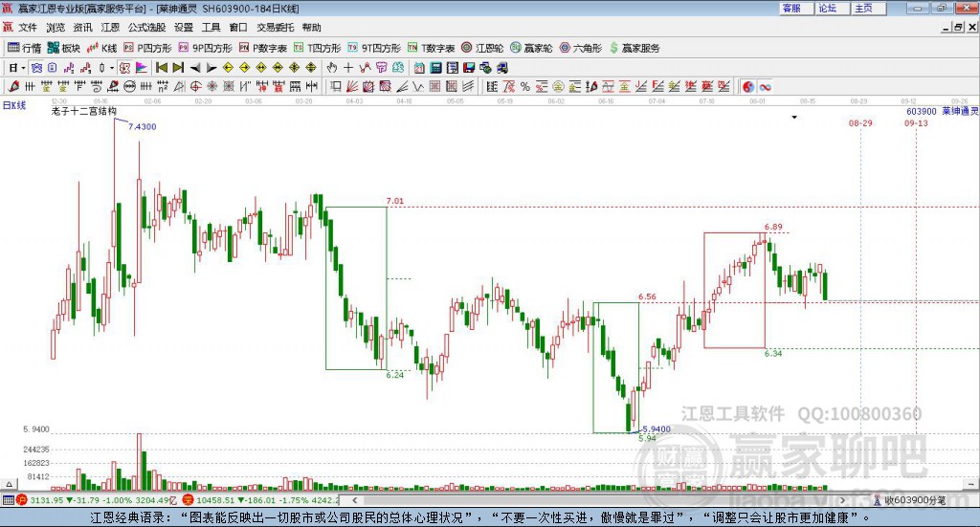Open the T数字表 tool
Image resolution: width=980 pixels, height=527 pixels.
click(x=431, y=48)
